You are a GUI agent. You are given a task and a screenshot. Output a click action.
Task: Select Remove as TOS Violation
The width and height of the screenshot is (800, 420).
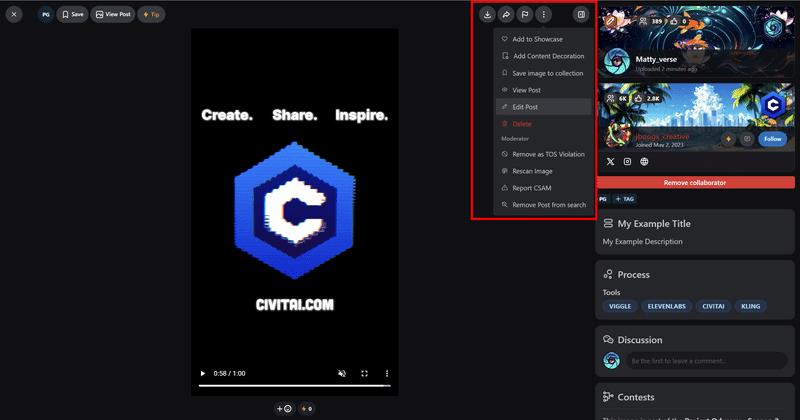click(543, 154)
